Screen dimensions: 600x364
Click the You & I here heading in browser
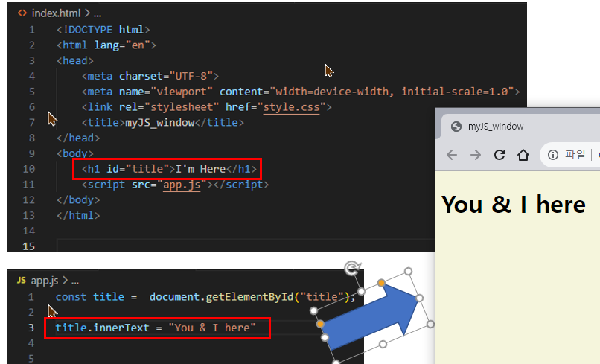coord(514,205)
